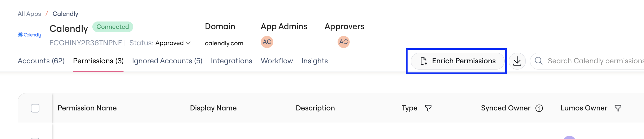Click the Permission Name column header

87,108
